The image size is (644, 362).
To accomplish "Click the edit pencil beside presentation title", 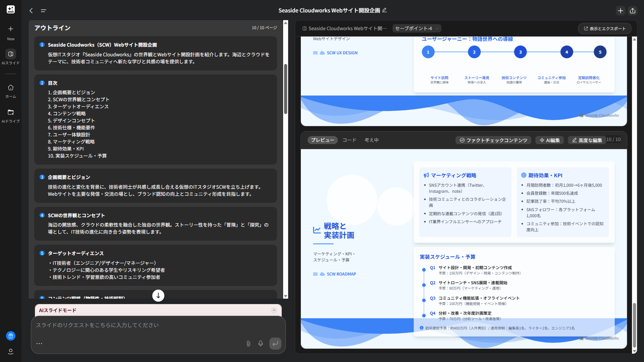I will [x=384, y=10].
